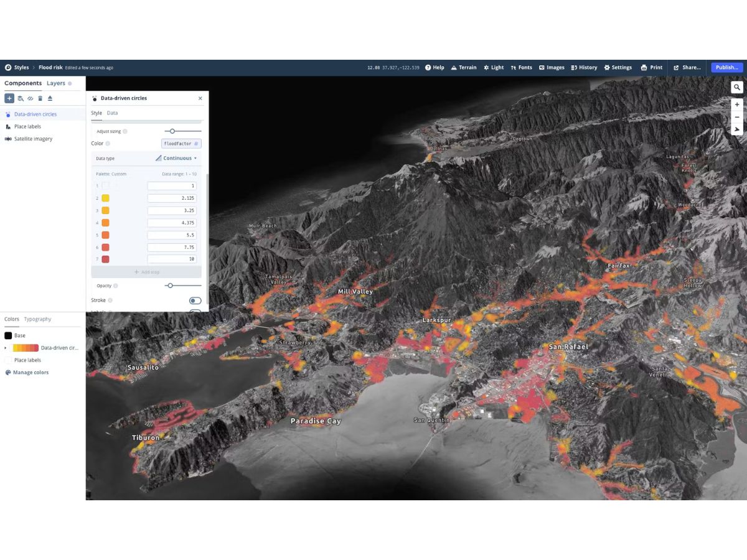Click the map coordinates readout 37.927,-122.539
The width and height of the screenshot is (747, 560).
click(x=402, y=67)
